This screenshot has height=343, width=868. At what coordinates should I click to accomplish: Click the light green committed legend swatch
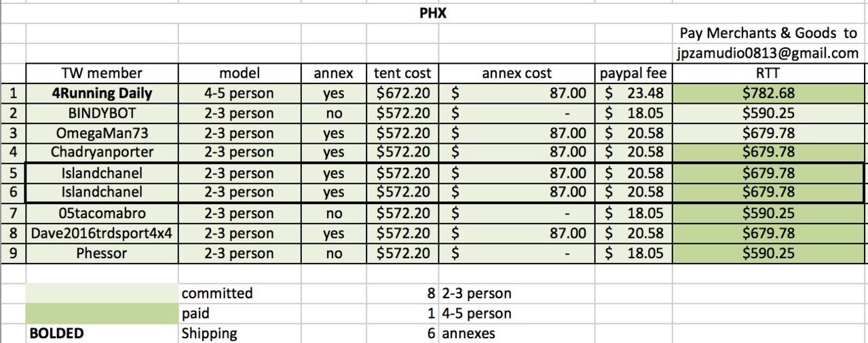pyautogui.click(x=102, y=293)
